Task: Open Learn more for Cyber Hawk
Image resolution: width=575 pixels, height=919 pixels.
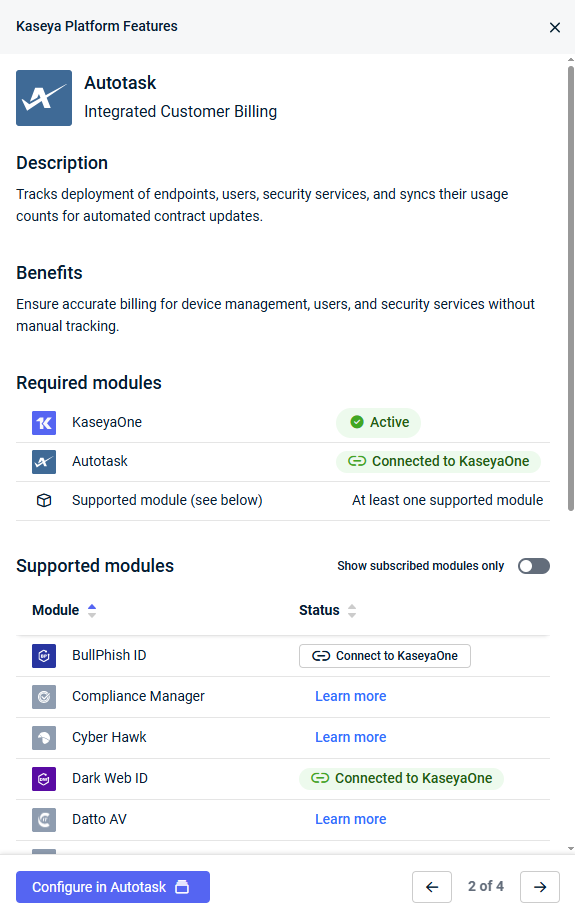Action: click(x=351, y=737)
